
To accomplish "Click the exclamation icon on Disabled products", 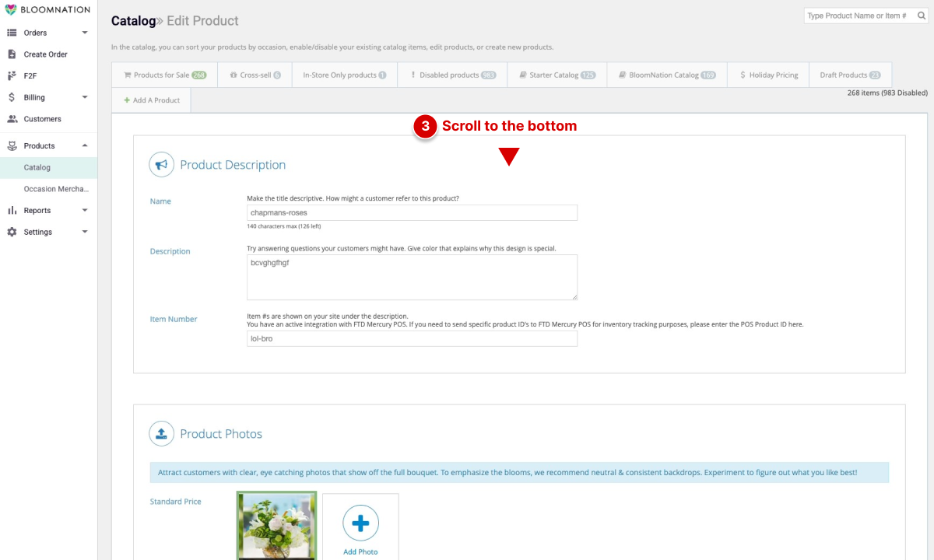I will click(413, 75).
